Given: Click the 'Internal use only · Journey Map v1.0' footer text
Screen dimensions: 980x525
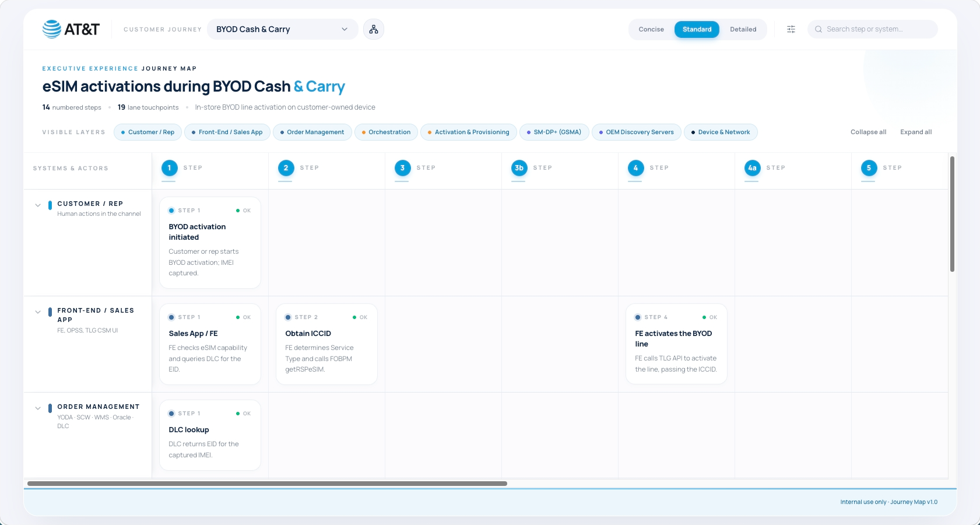Looking at the screenshot, I should pos(888,502).
